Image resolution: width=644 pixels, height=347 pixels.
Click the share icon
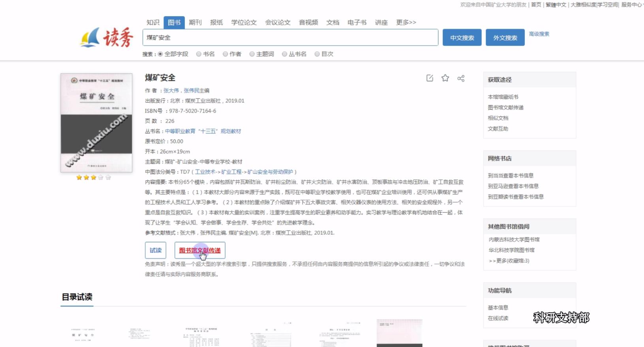[461, 78]
